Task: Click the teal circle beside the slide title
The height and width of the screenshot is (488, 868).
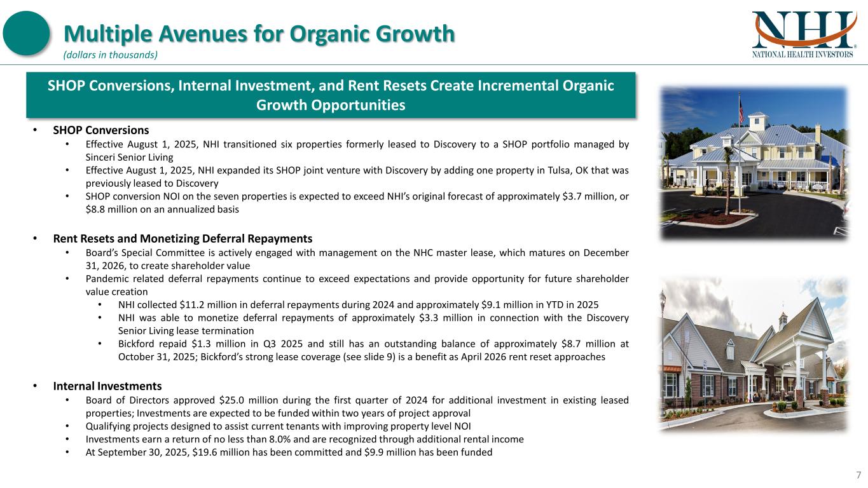Action: click(x=26, y=33)
